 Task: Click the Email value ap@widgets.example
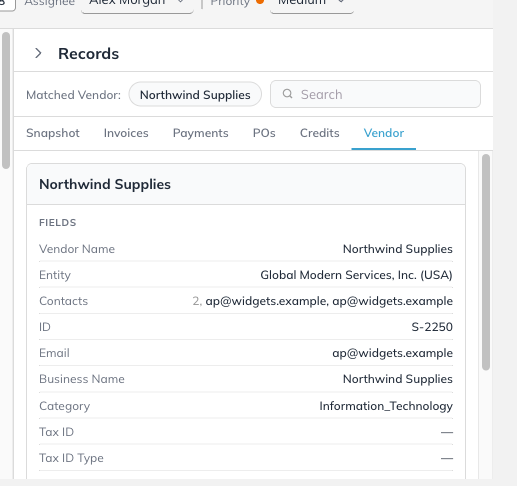(x=392, y=353)
